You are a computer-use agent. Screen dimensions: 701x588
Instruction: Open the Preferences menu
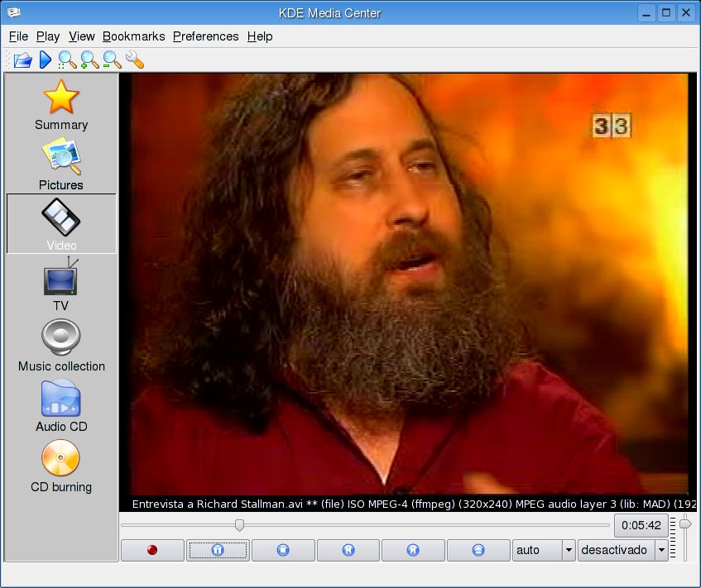point(205,36)
